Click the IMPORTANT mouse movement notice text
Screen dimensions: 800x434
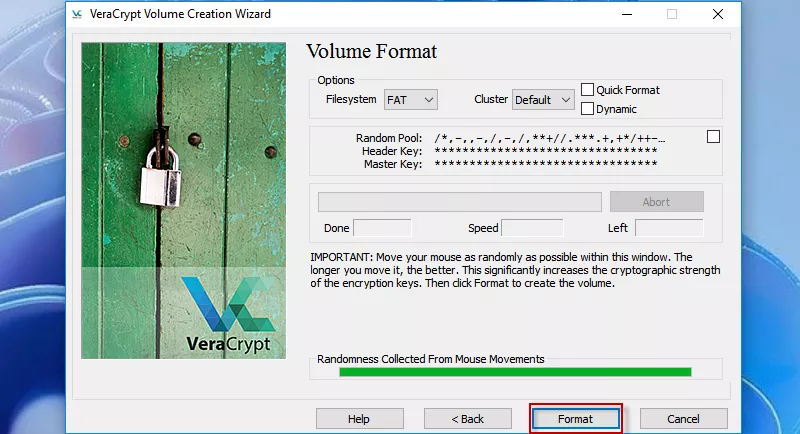[x=515, y=270]
